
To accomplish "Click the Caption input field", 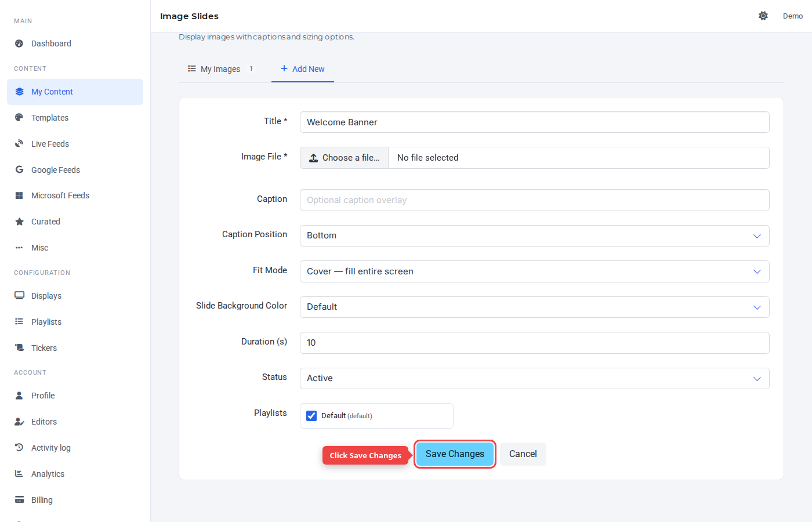I will (x=534, y=200).
